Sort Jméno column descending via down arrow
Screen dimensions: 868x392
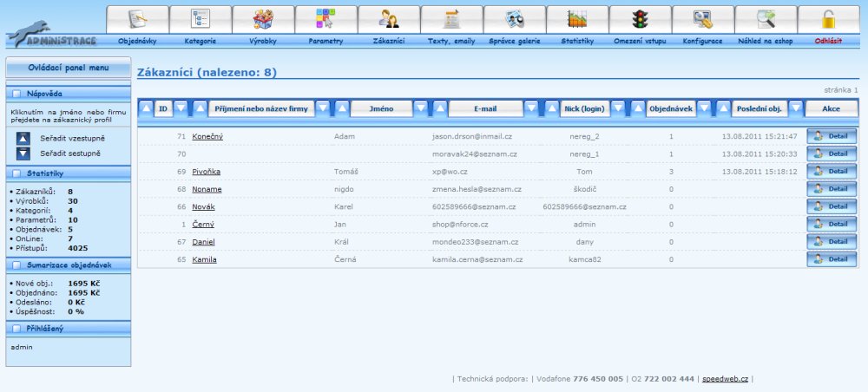421,108
